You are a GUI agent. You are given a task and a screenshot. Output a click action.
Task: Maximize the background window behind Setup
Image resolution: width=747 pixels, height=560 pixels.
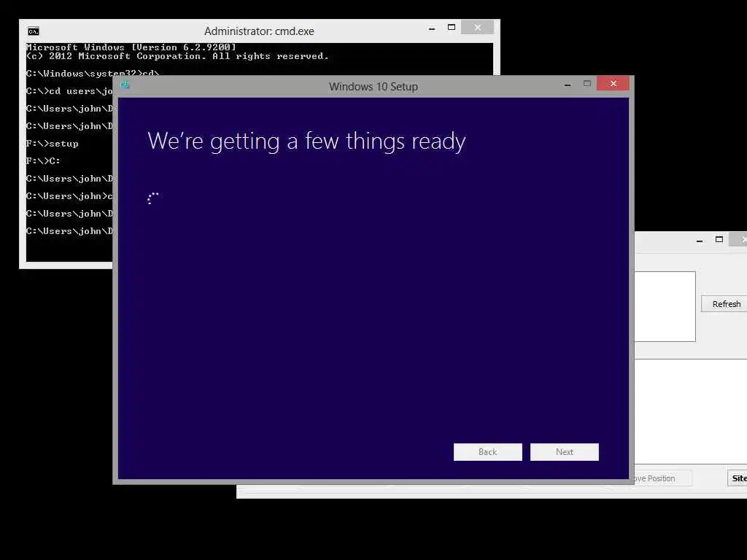[719, 239]
